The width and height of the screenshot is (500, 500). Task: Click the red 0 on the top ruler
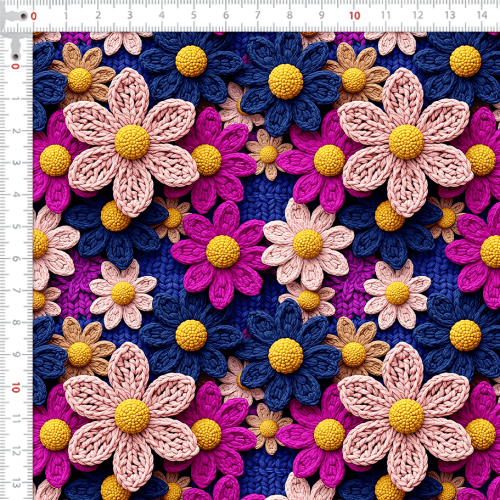(34, 16)
